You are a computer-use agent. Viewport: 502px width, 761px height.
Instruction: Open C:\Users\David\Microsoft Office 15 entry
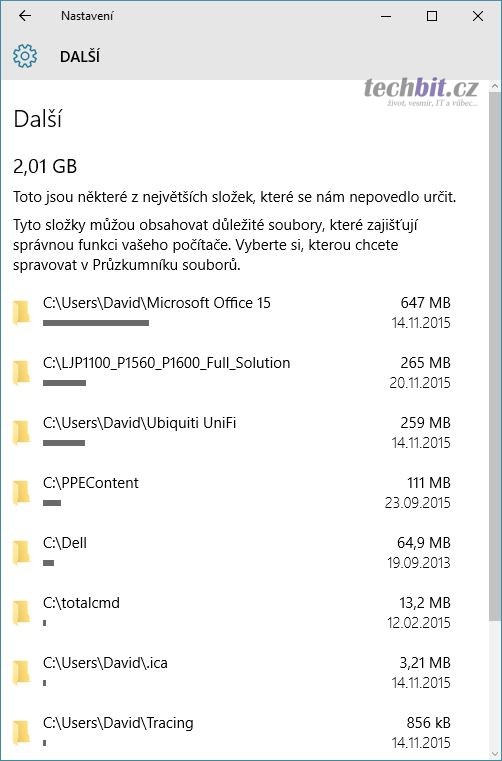pyautogui.click(x=232, y=313)
